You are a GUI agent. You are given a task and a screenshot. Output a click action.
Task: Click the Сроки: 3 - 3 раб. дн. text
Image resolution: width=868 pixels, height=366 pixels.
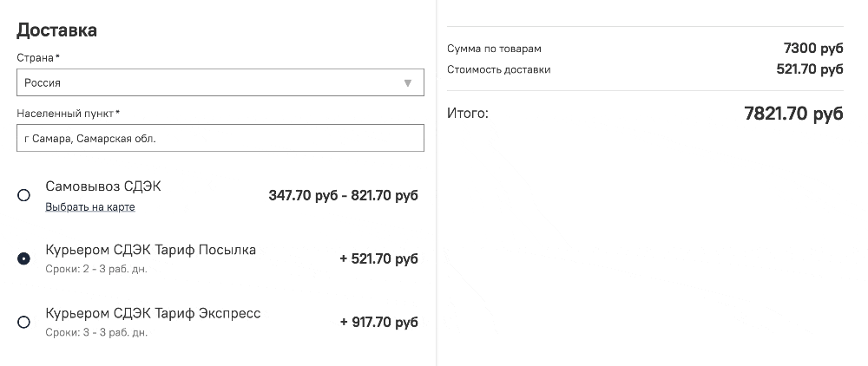point(96,332)
